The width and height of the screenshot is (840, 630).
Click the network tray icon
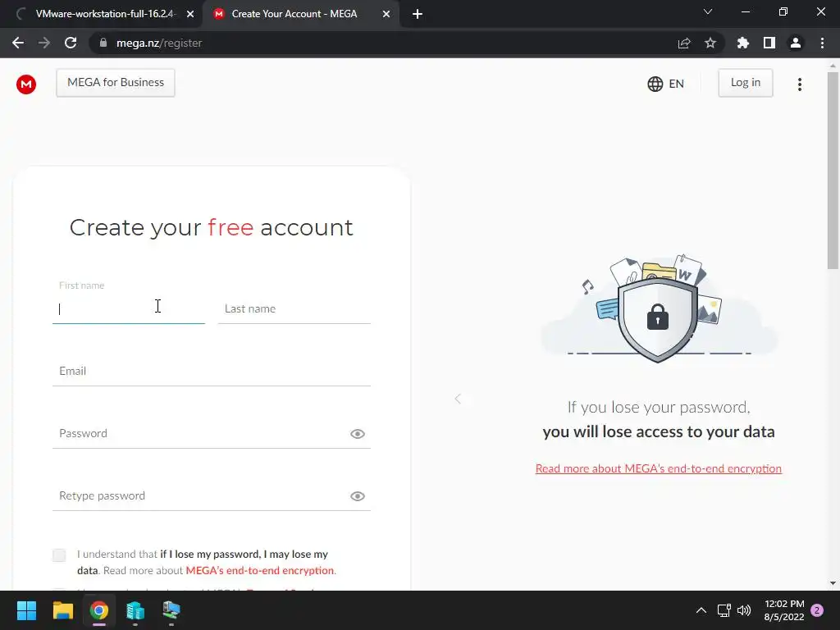click(724, 610)
